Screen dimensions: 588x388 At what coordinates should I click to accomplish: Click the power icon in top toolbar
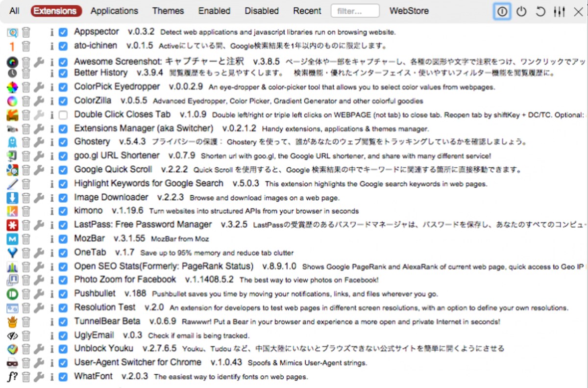point(521,11)
